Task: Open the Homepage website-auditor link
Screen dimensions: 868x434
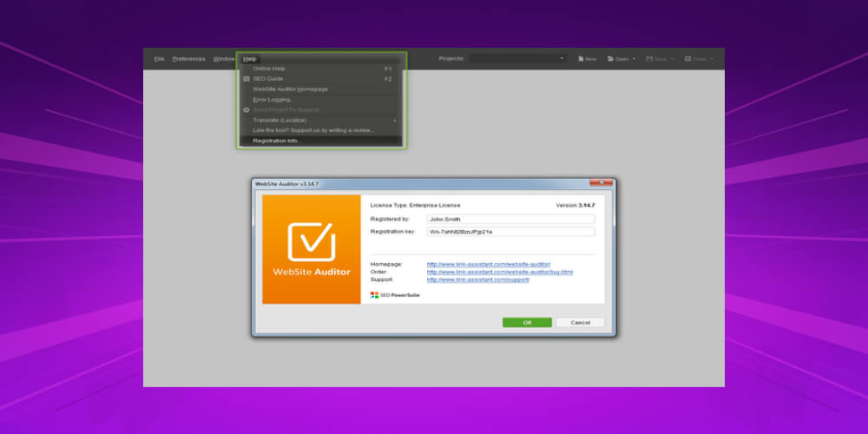Action: coord(489,264)
